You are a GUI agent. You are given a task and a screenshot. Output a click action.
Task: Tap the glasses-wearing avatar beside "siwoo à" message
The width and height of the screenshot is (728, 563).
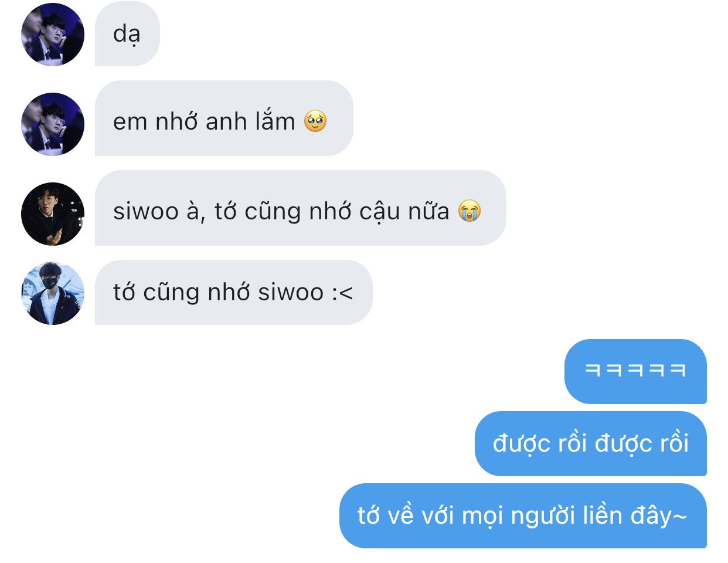53,214
